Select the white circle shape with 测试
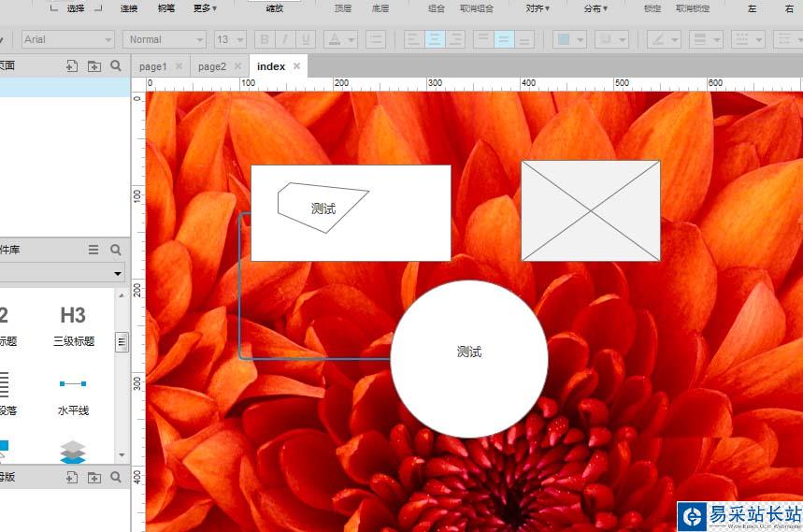The width and height of the screenshot is (803, 532). 469,359
